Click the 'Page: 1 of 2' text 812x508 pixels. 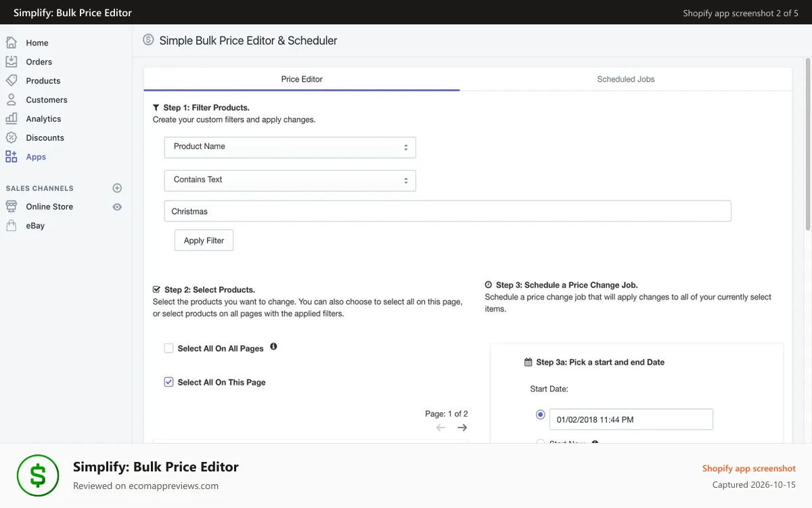447,413
